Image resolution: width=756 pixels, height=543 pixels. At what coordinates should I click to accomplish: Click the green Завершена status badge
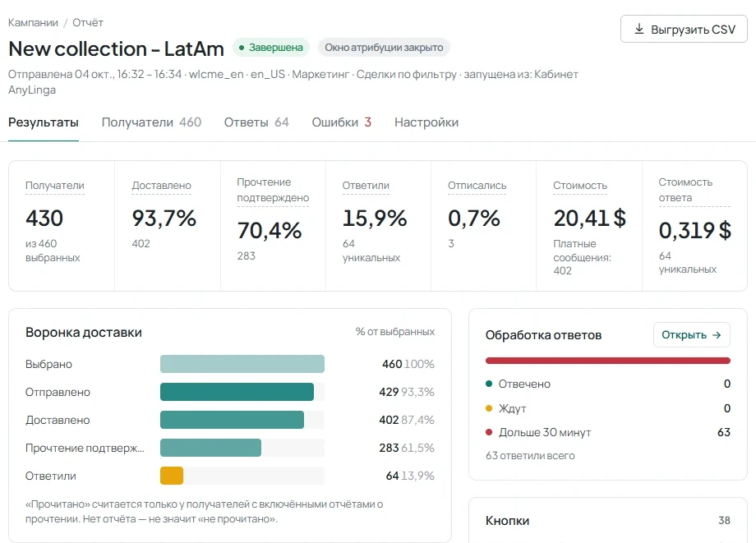click(x=271, y=48)
